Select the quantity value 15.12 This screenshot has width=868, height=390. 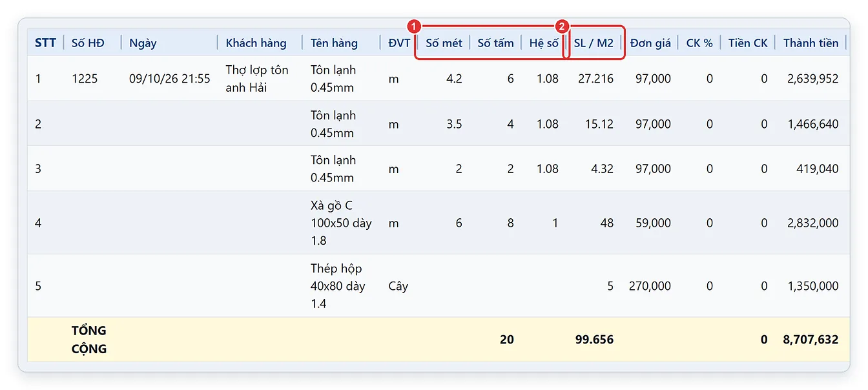(599, 124)
